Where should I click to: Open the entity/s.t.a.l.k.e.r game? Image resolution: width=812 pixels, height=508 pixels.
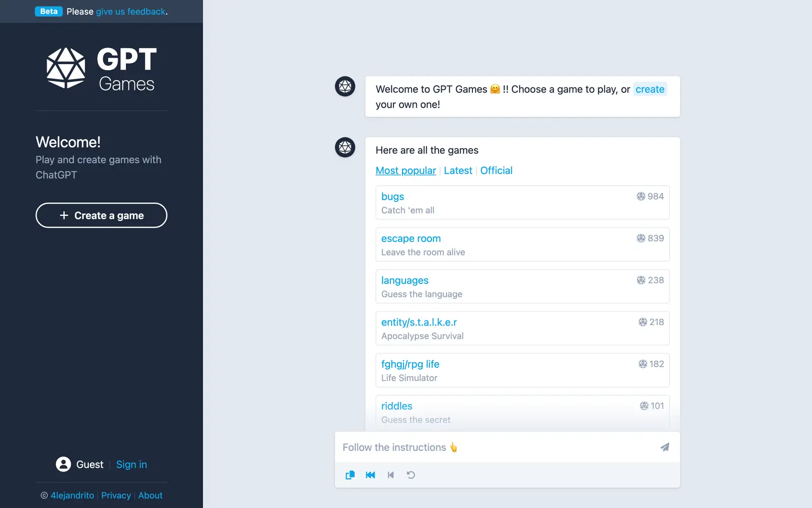point(419,322)
